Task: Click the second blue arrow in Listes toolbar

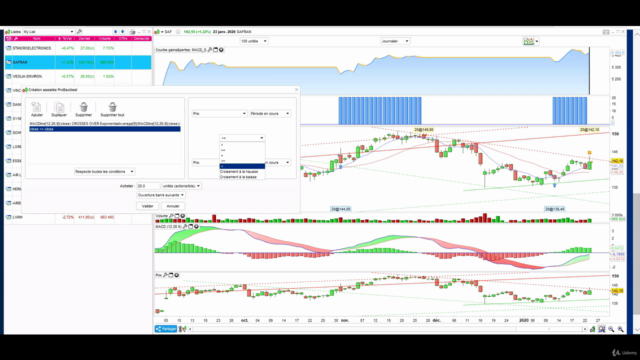Action: click(x=122, y=31)
